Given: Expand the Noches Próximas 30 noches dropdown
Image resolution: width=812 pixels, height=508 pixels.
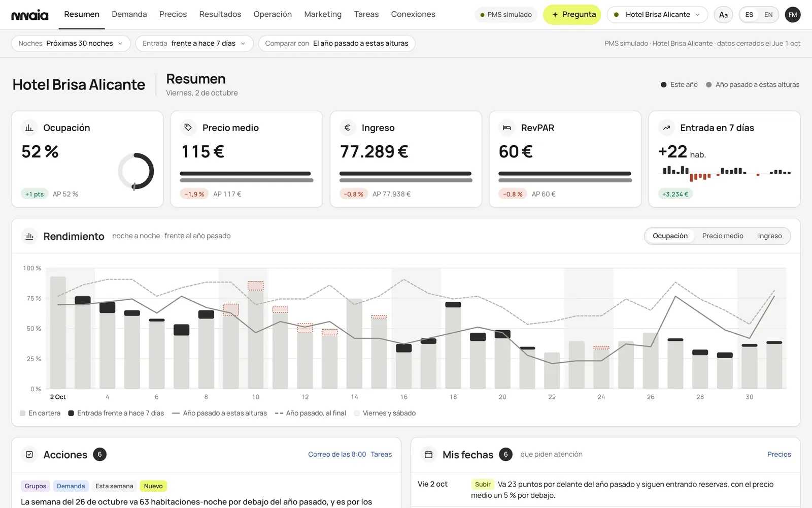Looking at the screenshot, I should point(71,43).
